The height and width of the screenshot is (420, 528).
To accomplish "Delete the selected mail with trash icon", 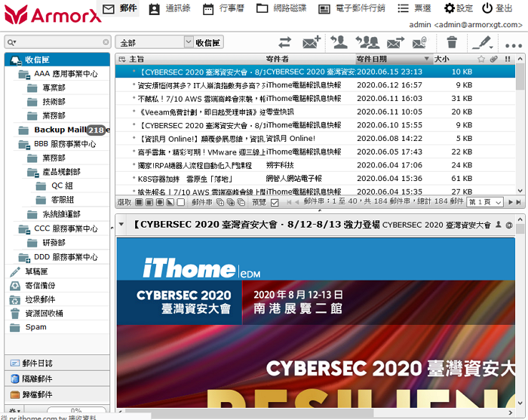I will coord(452,42).
